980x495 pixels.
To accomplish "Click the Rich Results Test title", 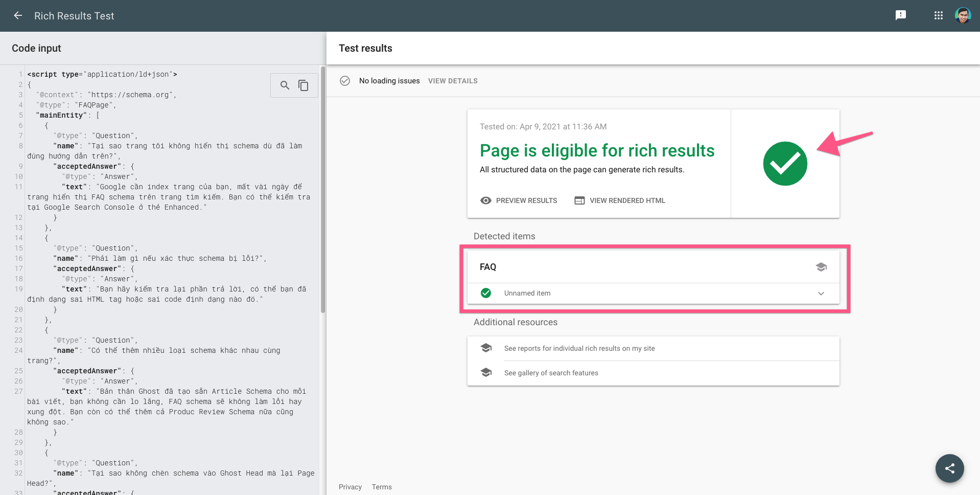I will click(x=74, y=16).
